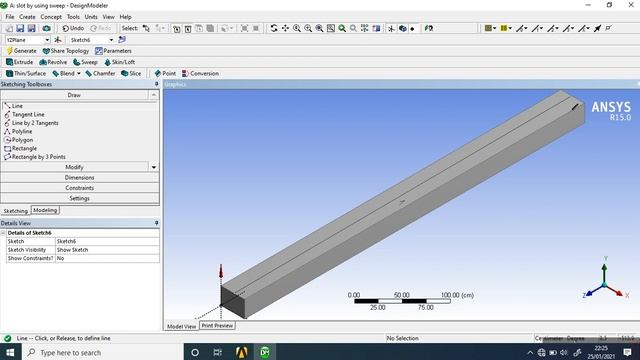Screen dimensions: 640x360
Task: Click the Show Constraints? No value
Action: pyautogui.click(x=107, y=258)
